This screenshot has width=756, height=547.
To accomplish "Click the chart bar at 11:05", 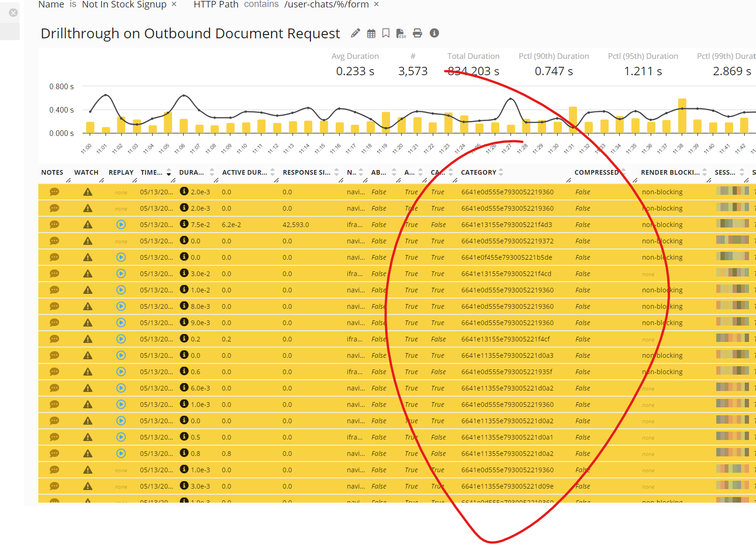I will pyautogui.click(x=168, y=123).
